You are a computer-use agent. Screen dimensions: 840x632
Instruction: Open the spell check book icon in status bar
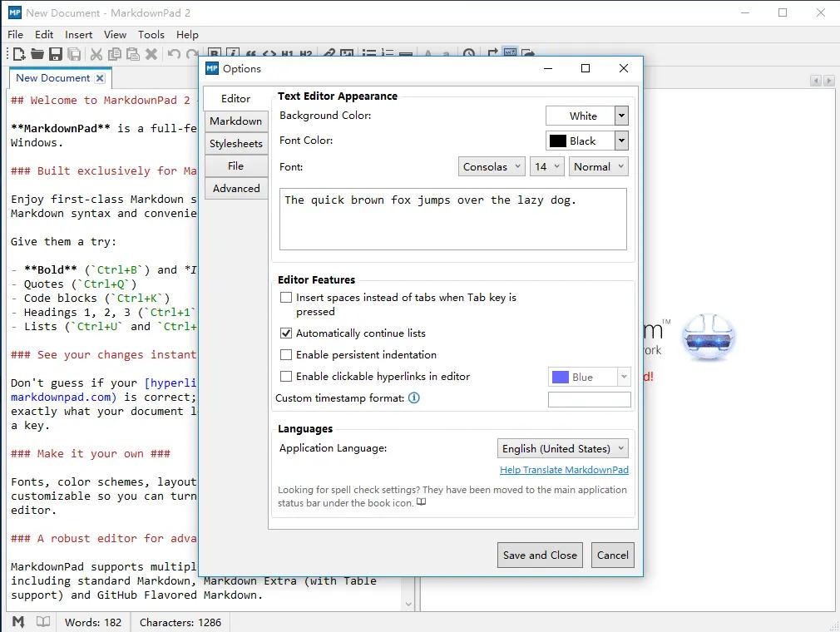pyautogui.click(x=42, y=620)
